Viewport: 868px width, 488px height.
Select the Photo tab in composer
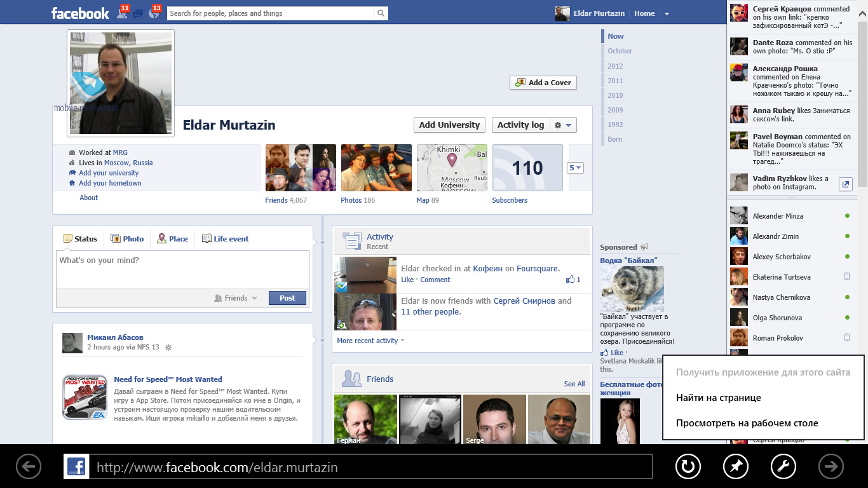coord(127,239)
